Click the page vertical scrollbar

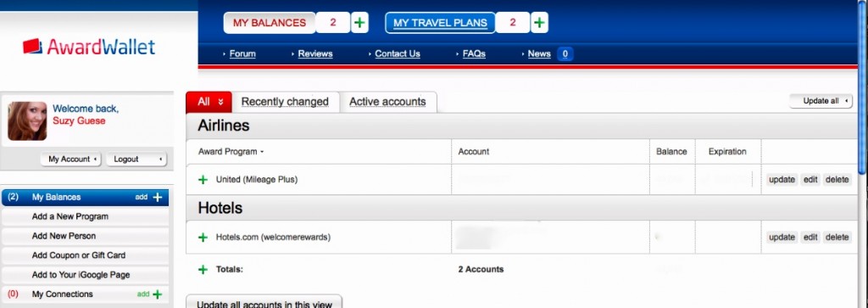(x=863, y=88)
